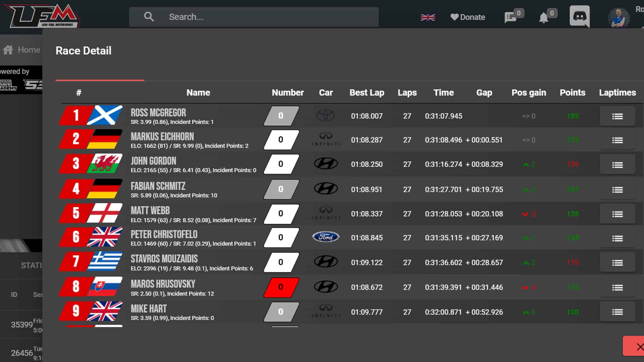This screenshot has height=362, width=644.
Task: Click the red car number badge
Action: pyautogui.click(x=281, y=287)
